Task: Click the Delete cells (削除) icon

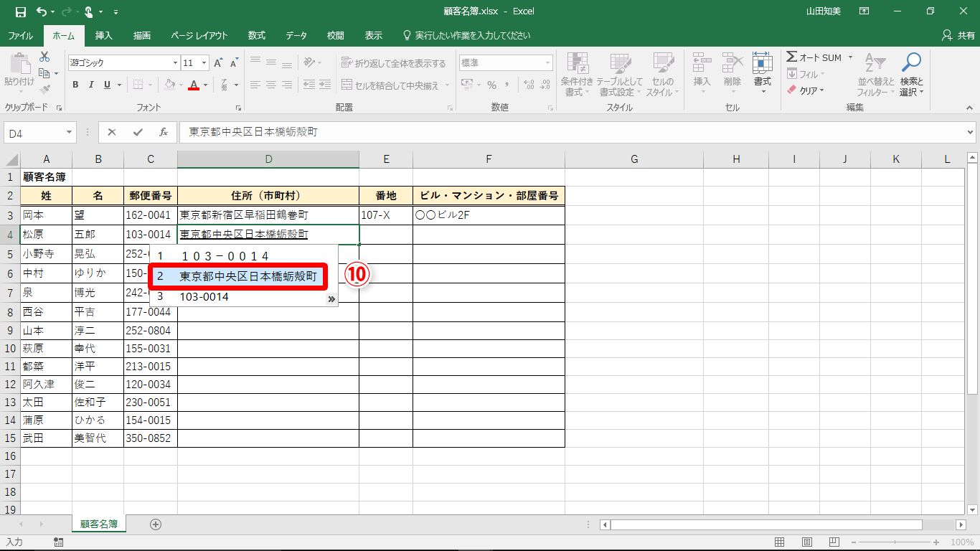Action: click(732, 63)
